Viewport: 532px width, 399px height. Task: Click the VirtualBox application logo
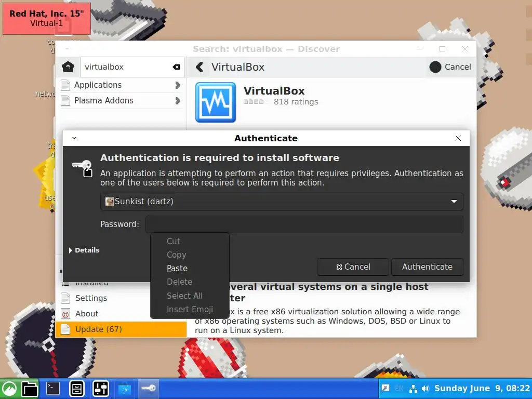(216, 102)
